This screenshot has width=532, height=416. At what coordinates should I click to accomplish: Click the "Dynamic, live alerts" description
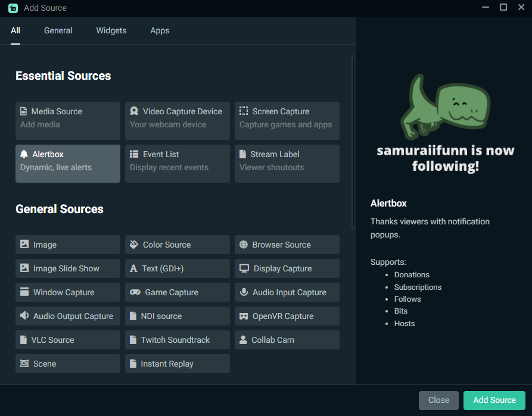tap(56, 167)
